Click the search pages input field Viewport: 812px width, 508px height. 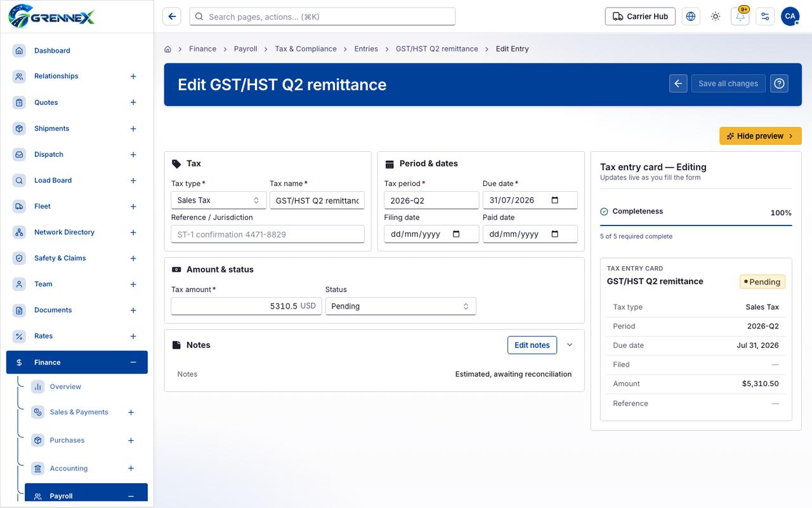[322, 17]
